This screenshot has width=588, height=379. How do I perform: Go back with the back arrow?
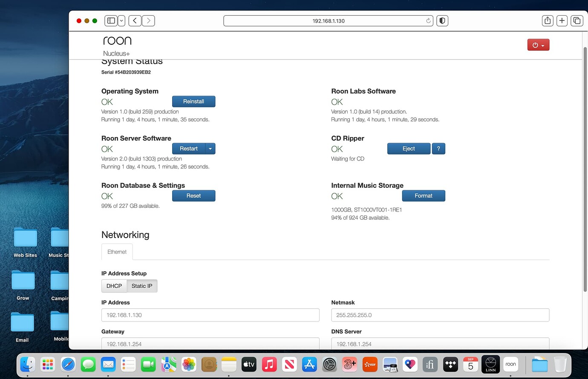(135, 21)
